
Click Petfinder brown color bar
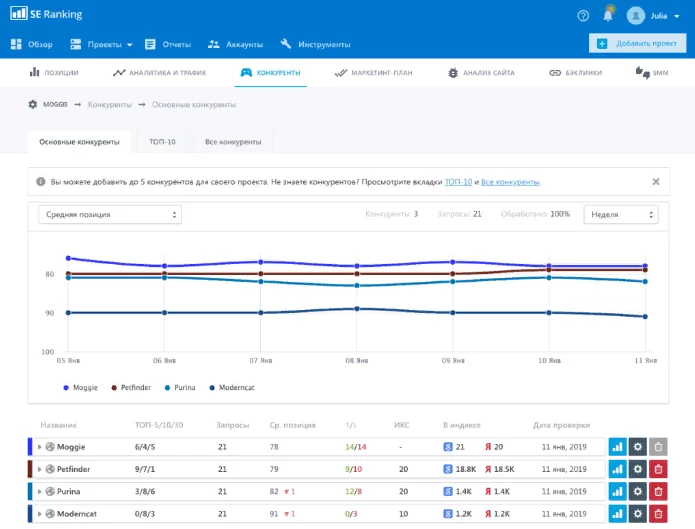30,469
